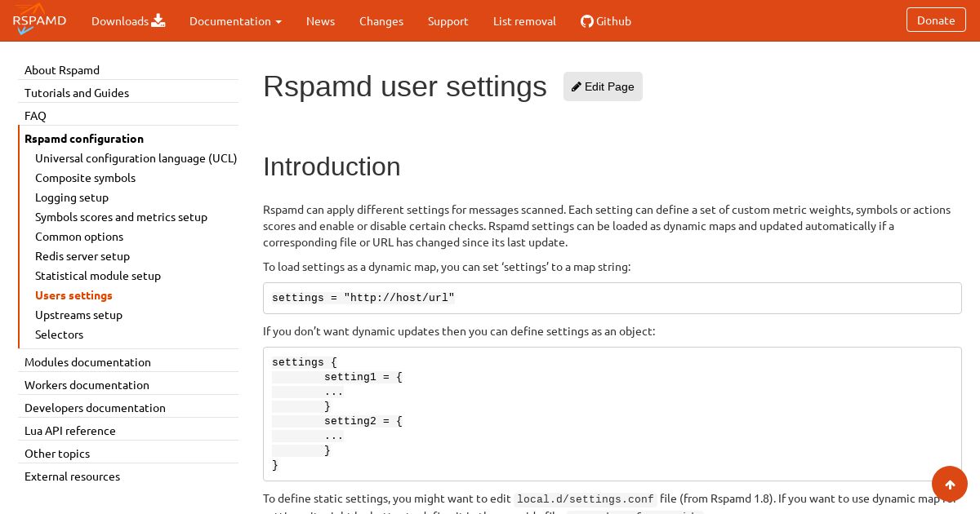Click the Introduction heading

(x=332, y=166)
